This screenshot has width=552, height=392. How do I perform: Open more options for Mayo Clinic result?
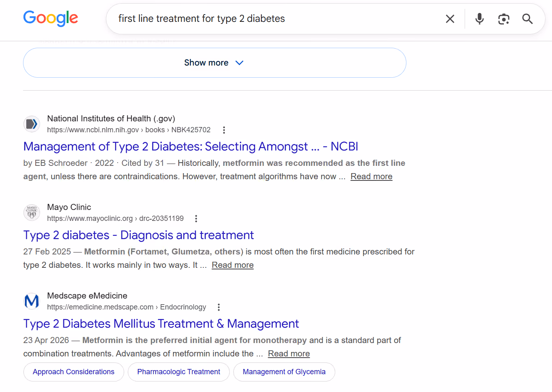tap(196, 218)
